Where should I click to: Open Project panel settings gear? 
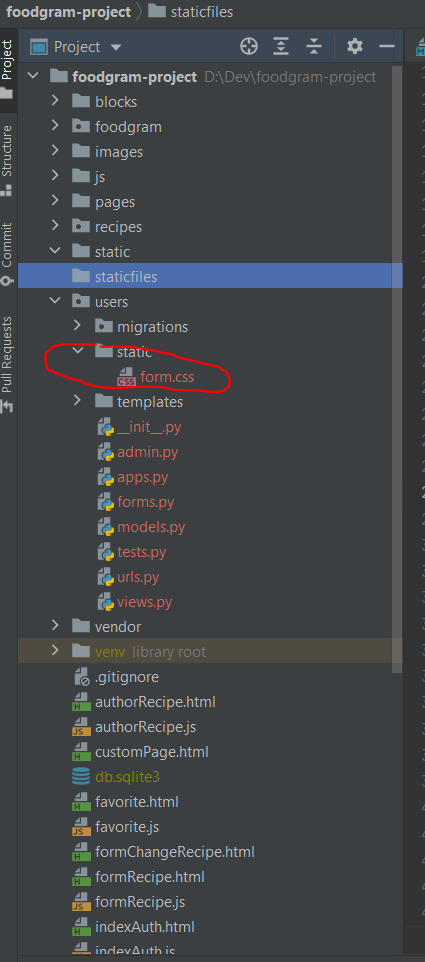point(354,47)
